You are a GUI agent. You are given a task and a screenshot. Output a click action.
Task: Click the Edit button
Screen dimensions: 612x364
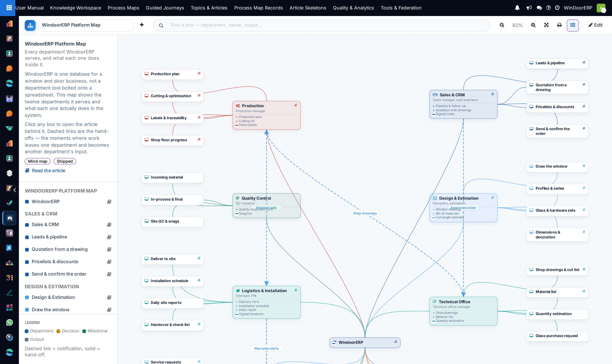tap(595, 25)
